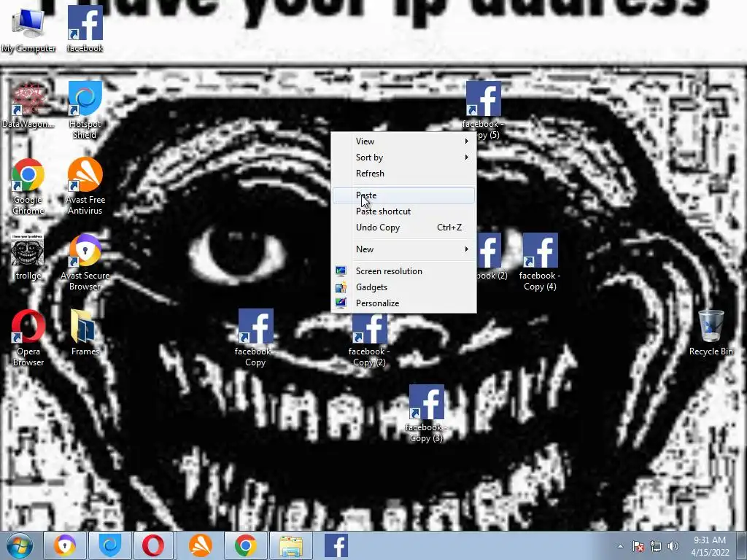747x560 pixels.
Task: Open Screen resolution from the context menu
Action: click(x=403, y=271)
